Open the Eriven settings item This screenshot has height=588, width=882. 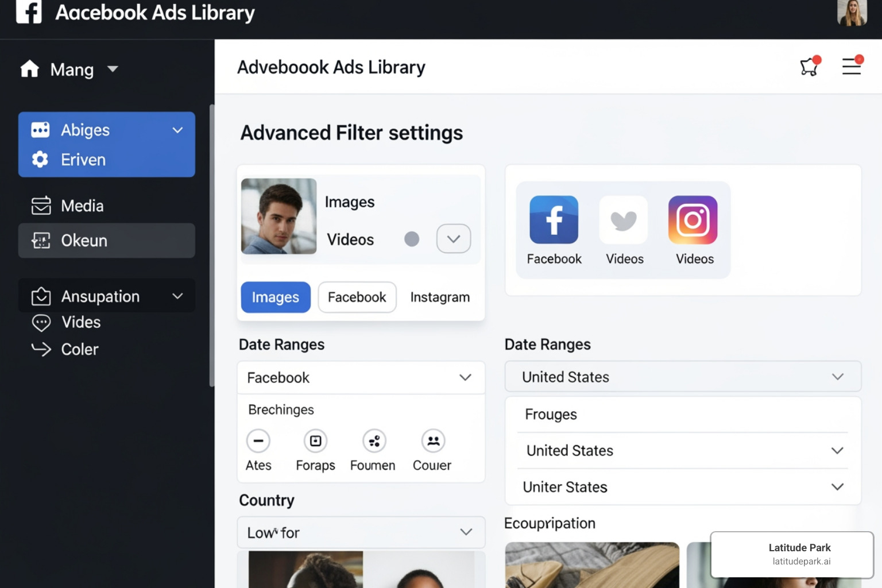click(x=82, y=160)
